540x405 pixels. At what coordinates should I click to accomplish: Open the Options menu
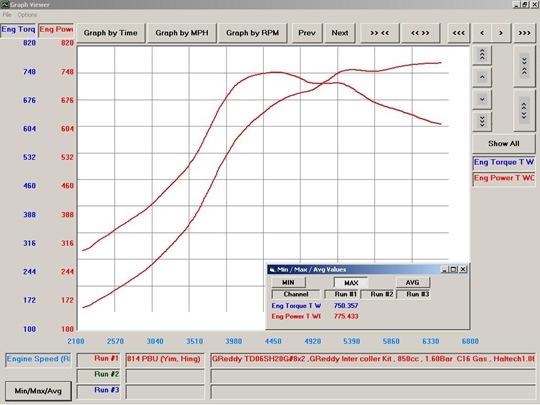pos(27,15)
